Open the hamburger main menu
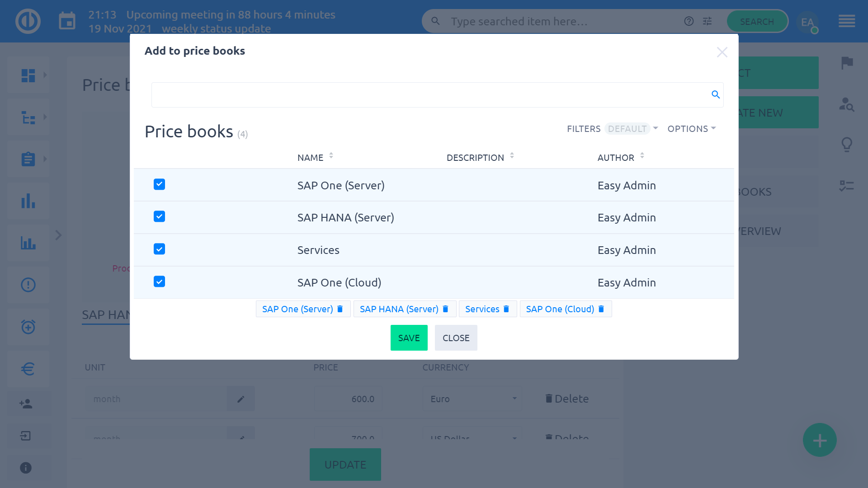The height and width of the screenshot is (488, 868). tap(847, 21)
